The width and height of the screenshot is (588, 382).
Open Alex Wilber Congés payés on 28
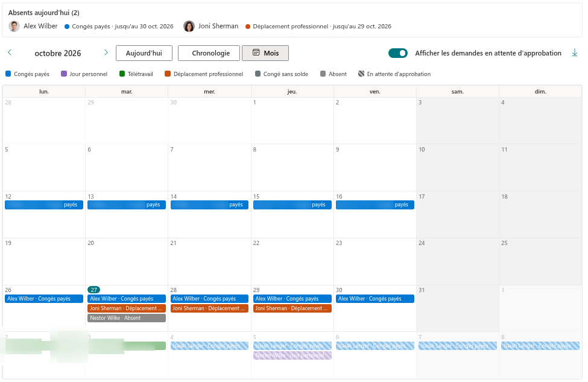click(210, 299)
